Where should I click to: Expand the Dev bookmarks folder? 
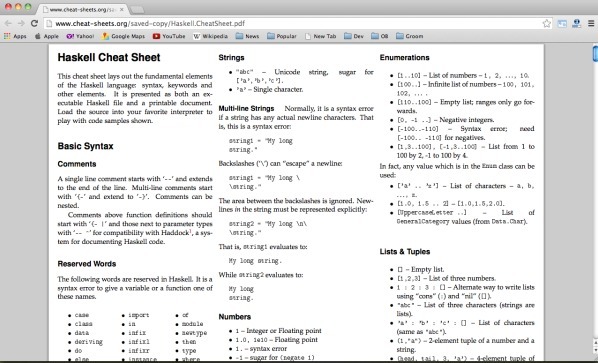[354, 36]
